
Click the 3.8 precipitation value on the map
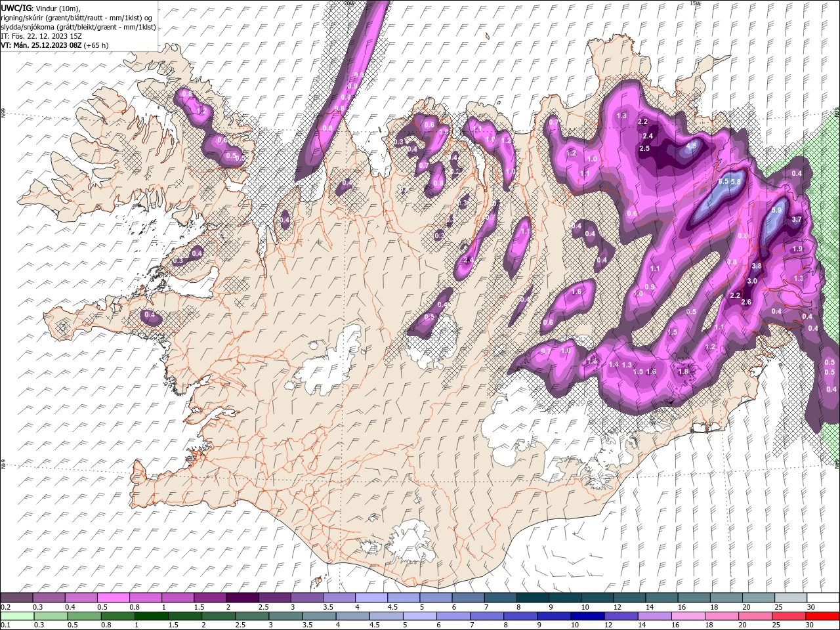click(x=756, y=266)
